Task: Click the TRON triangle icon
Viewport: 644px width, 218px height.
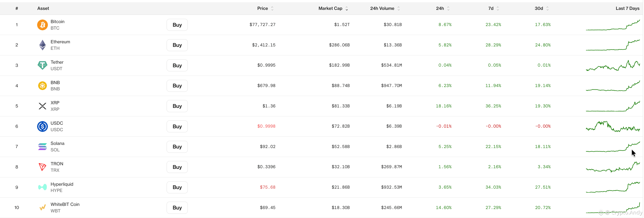Action: point(42,167)
